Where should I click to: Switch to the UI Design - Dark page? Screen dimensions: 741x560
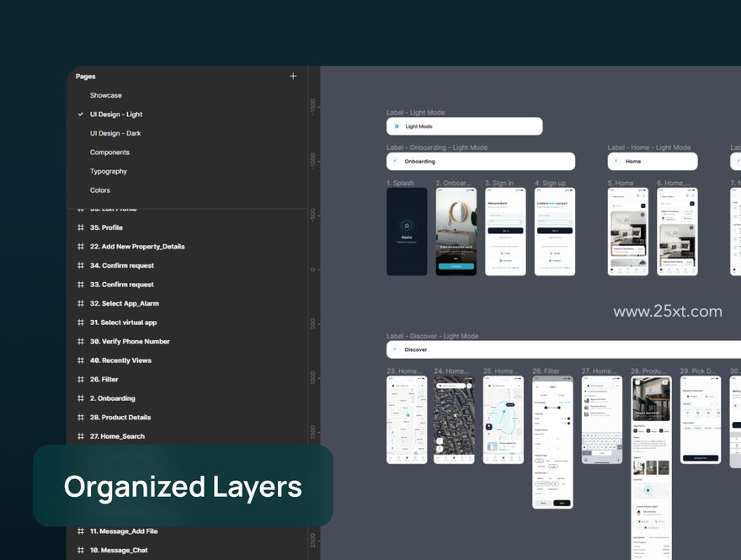click(x=115, y=133)
